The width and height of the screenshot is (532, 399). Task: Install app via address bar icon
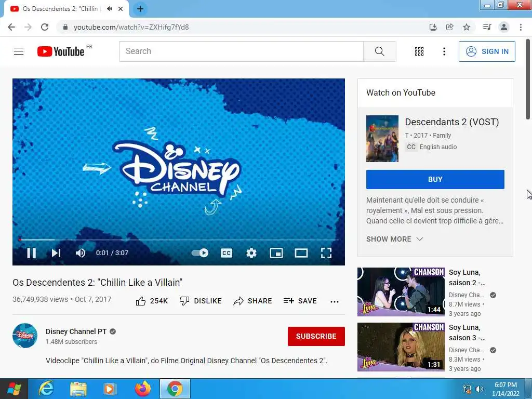pos(433,27)
